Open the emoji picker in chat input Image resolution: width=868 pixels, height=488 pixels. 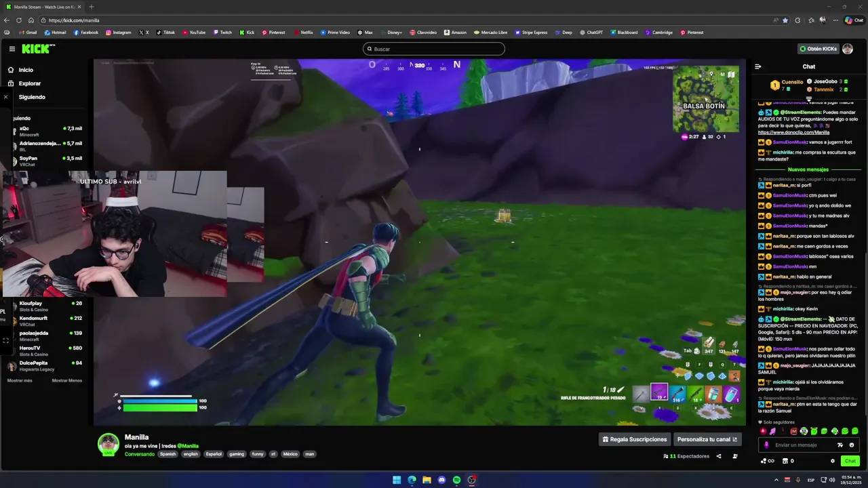pos(852,445)
